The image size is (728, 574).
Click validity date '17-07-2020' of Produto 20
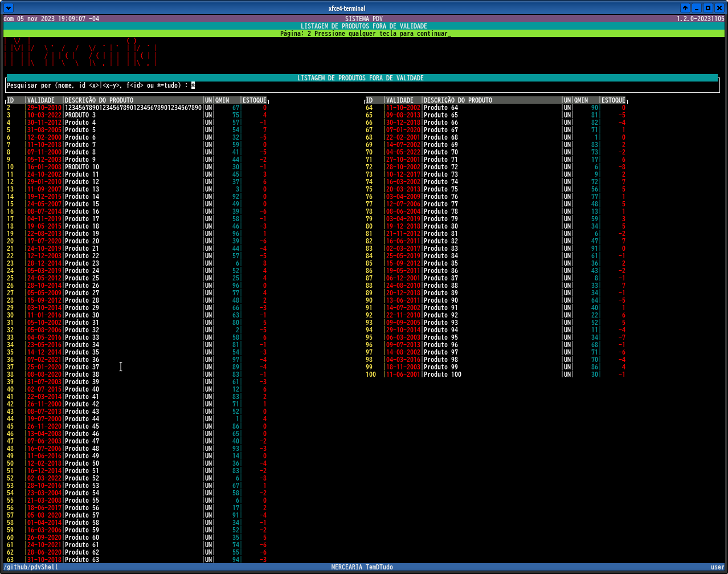(44, 241)
